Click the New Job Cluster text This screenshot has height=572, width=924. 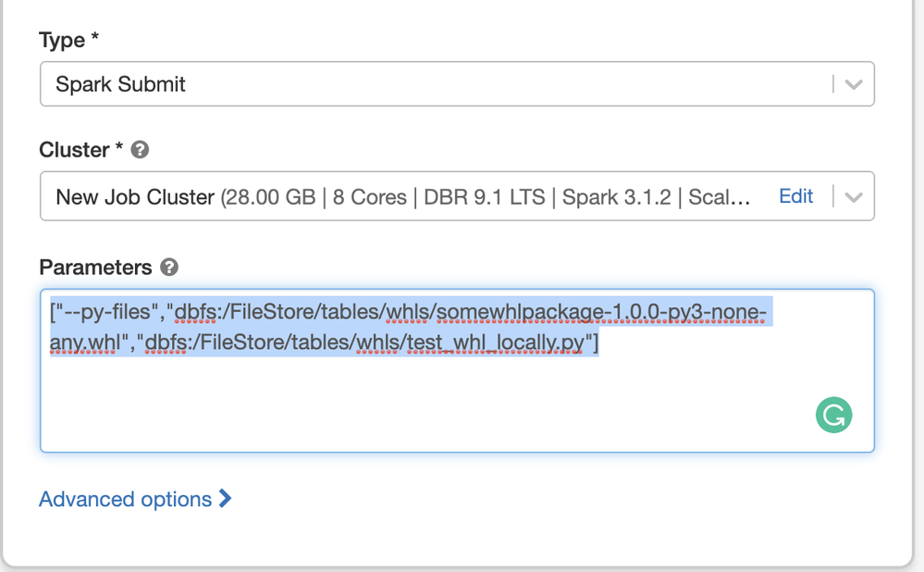135,197
